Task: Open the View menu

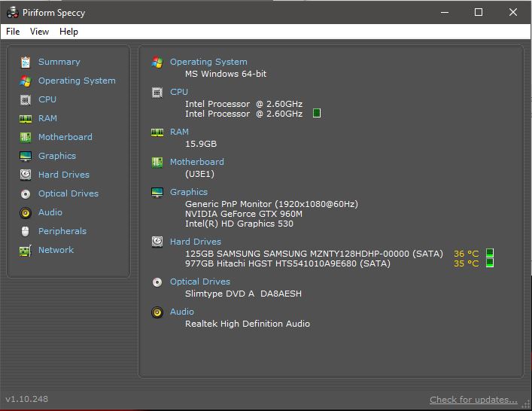Action: point(39,32)
